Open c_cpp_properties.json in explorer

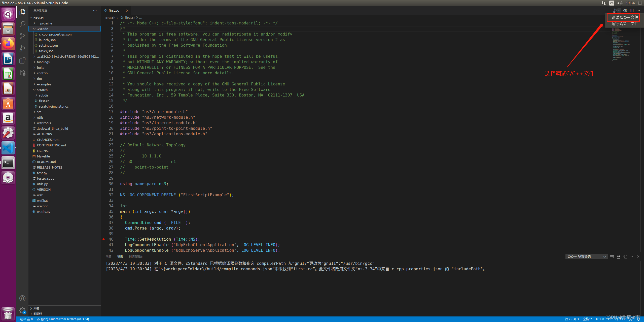point(65,34)
